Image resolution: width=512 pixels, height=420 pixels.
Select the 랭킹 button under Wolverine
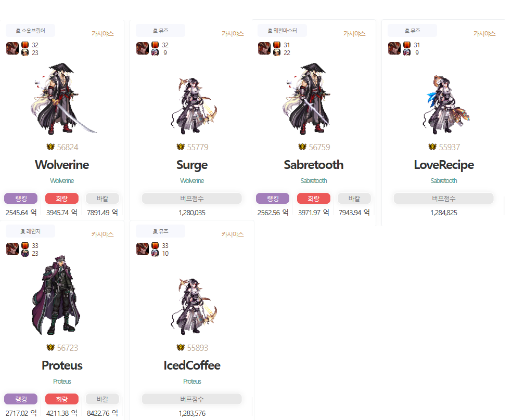pos(21,198)
